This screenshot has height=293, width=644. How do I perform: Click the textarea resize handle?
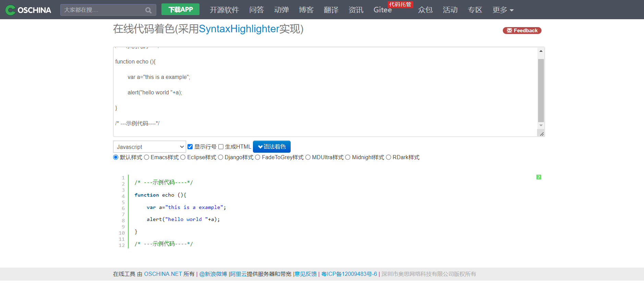click(x=542, y=134)
